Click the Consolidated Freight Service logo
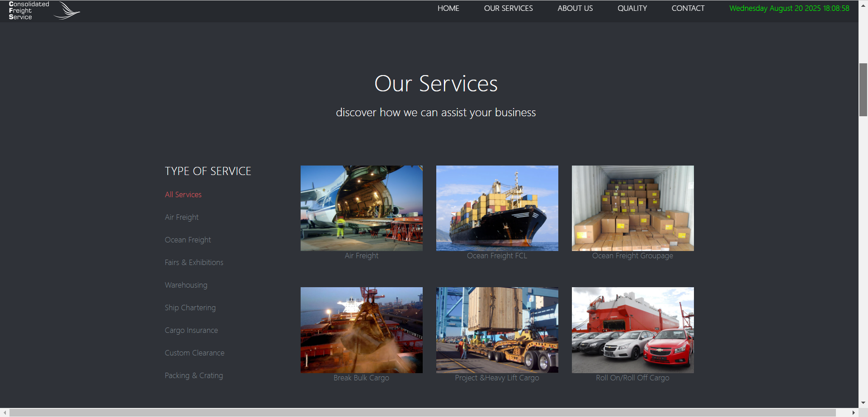Image resolution: width=868 pixels, height=417 pixels. click(x=44, y=10)
